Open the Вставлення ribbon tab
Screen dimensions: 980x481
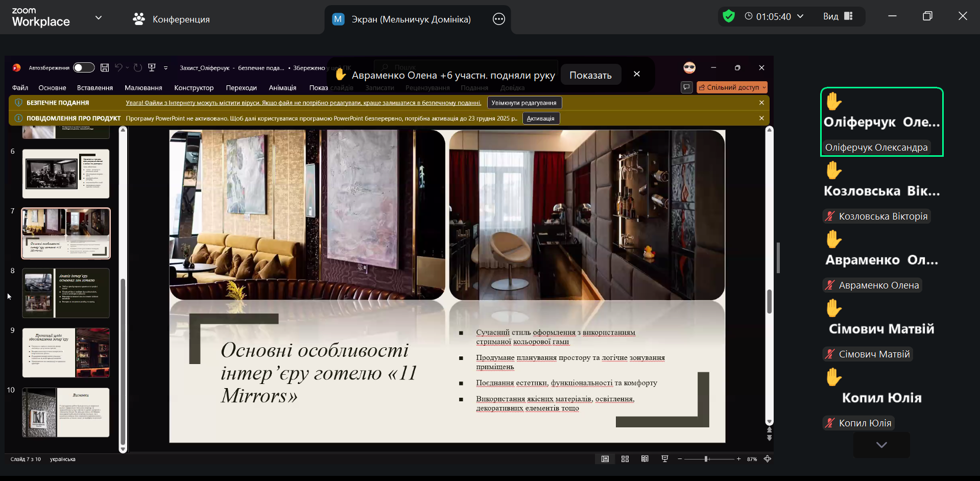coord(95,88)
